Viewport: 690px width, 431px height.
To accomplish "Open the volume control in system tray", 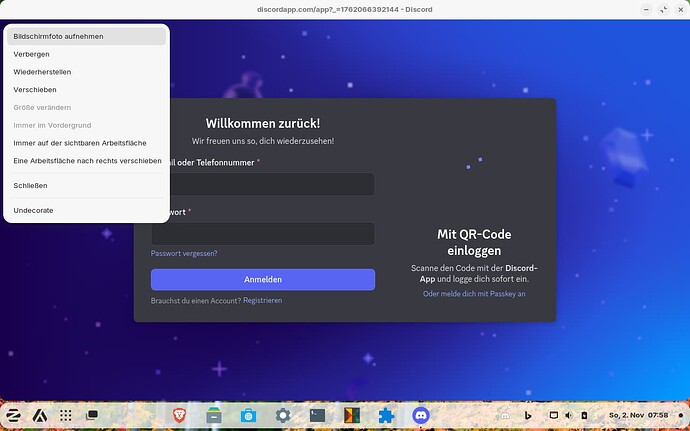I will pos(569,414).
